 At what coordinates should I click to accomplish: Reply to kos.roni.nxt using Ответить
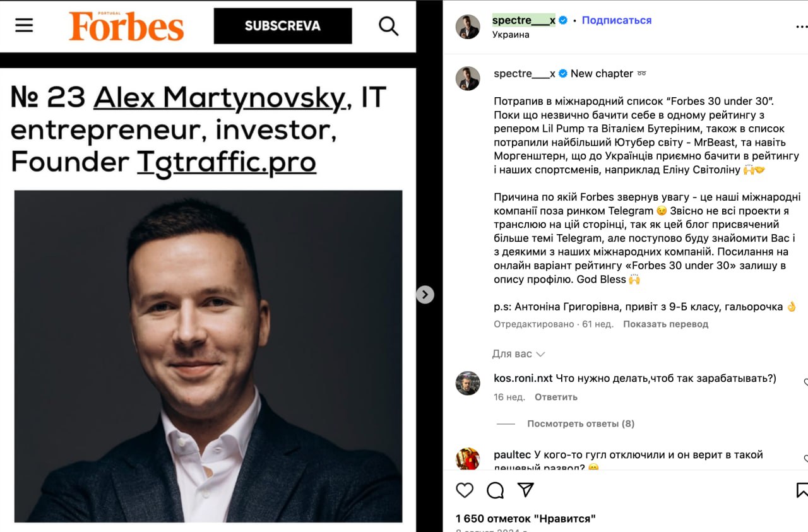tap(556, 397)
